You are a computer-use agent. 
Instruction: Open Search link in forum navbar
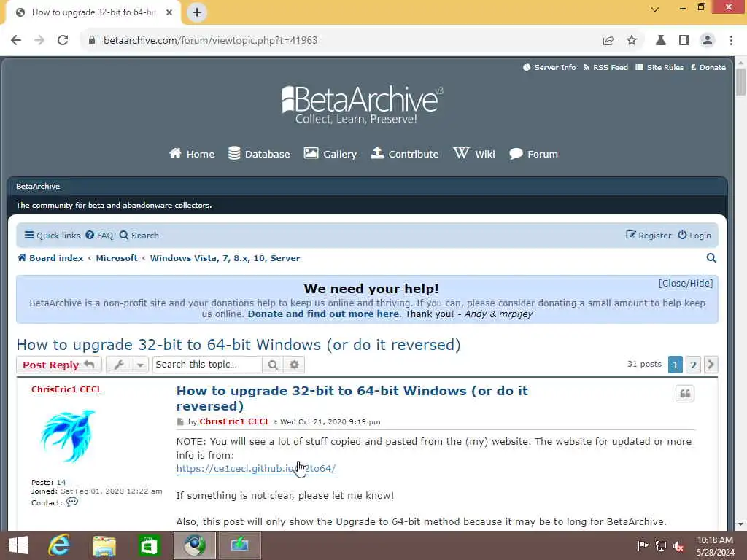click(139, 236)
